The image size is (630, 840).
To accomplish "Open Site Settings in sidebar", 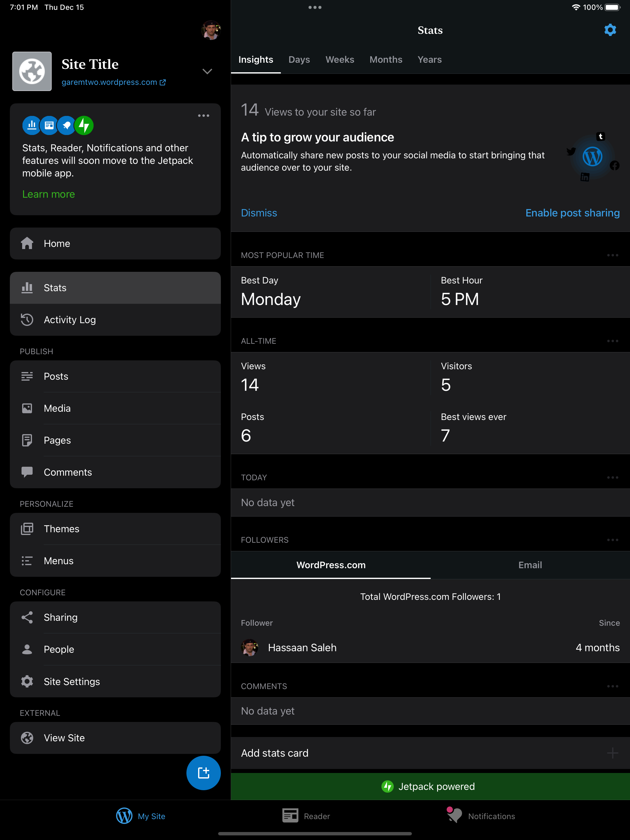I will tap(71, 681).
